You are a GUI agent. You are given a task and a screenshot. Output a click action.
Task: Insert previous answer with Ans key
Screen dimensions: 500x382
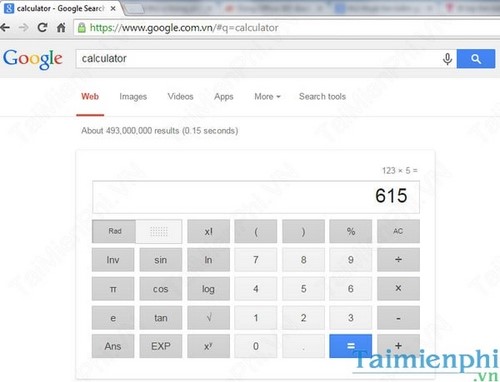click(113, 346)
